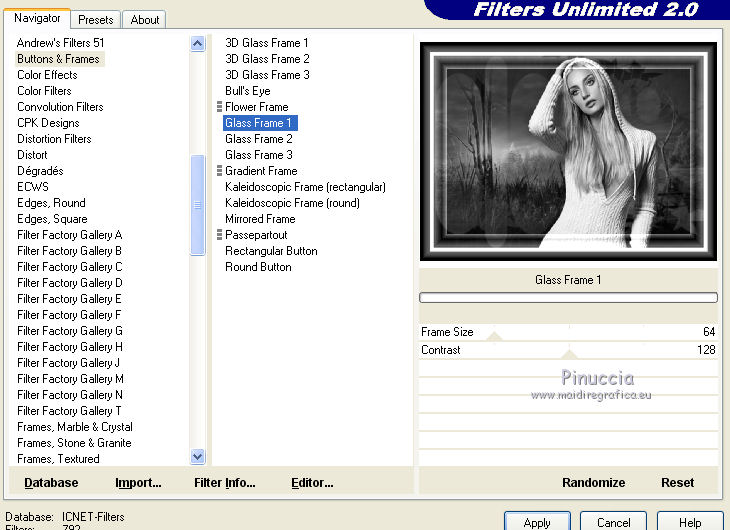This screenshot has height=530, width=730.
Task: Apply the Glass Frame 1 filter
Action: click(537, 522)
